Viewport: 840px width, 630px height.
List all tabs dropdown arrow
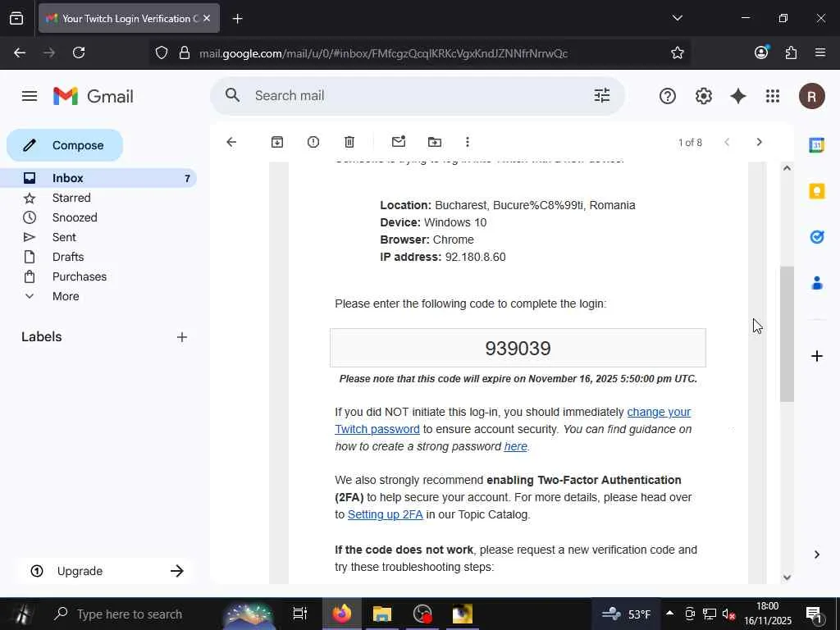(x=677, y=18)
